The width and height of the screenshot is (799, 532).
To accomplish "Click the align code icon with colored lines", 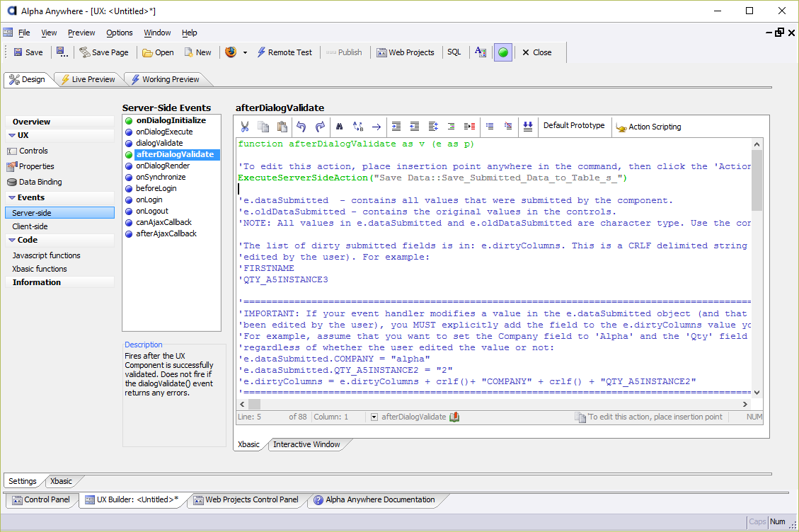I will coord(451,127).
